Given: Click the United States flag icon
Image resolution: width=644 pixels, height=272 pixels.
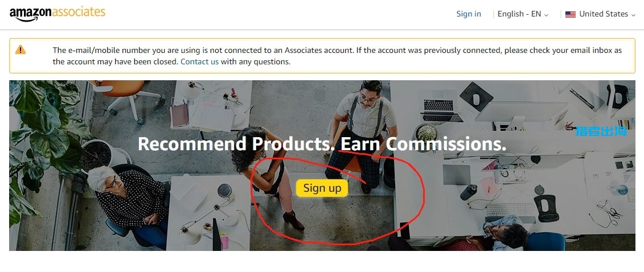Looking at the screenshot, I should tap(571, 14).
